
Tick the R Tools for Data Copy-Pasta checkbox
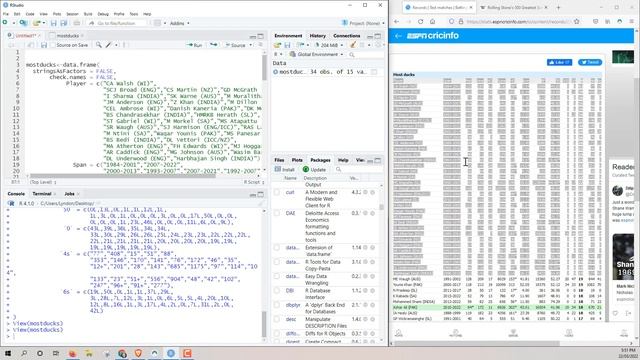(x=277, y=262)
